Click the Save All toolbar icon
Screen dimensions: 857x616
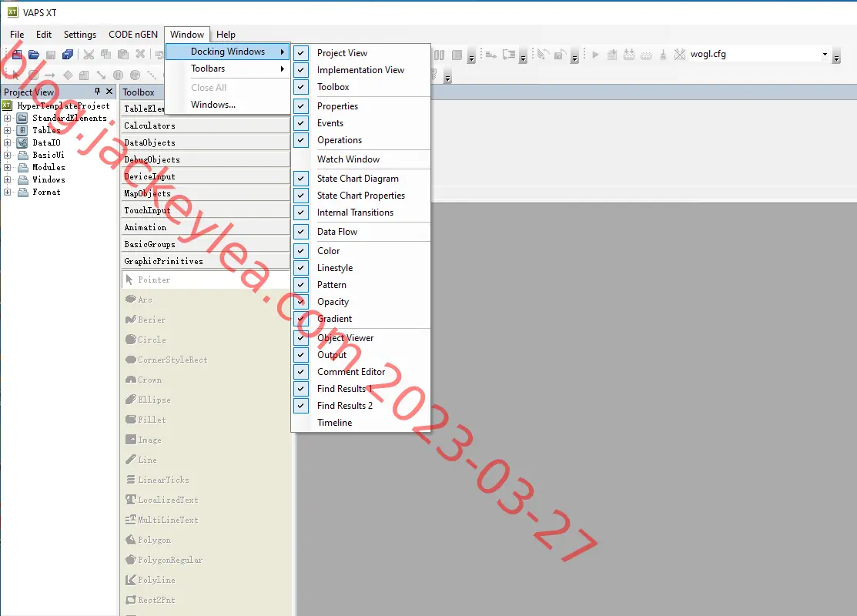click(68, 54)
